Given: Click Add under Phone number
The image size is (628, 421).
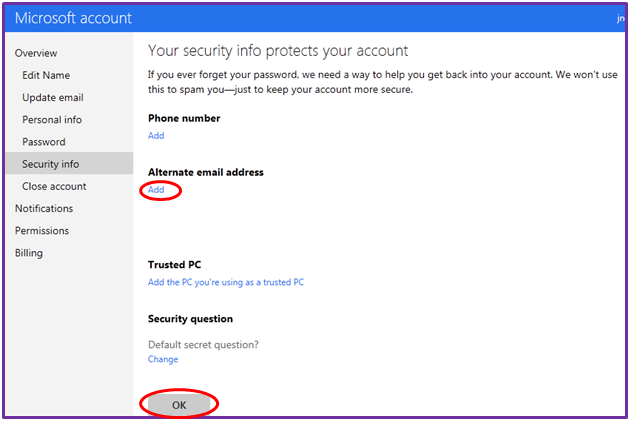Looking at the screenshot, I should point(156,136).
